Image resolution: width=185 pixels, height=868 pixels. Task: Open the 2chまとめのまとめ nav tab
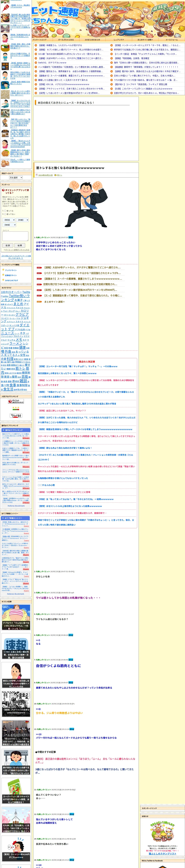click(x=92, y=40)
